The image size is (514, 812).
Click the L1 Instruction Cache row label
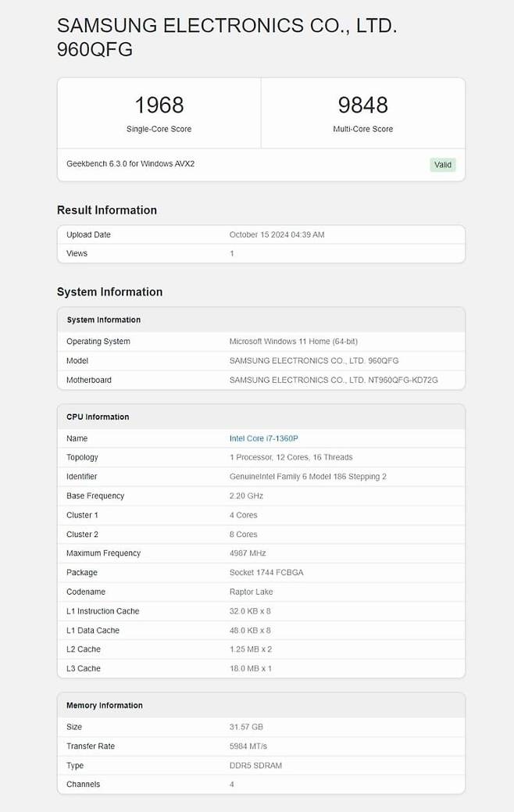tap(103, 611)
